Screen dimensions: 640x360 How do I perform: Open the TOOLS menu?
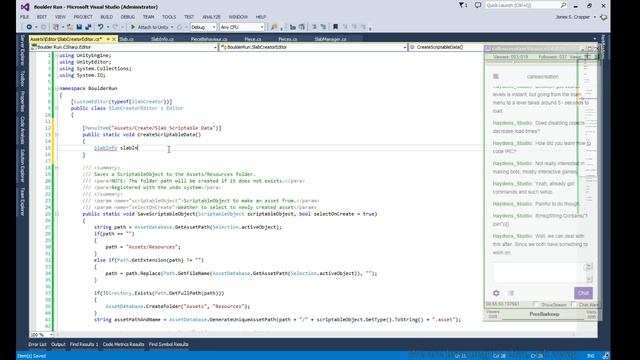pyautogui.click(x=169, y=17)
